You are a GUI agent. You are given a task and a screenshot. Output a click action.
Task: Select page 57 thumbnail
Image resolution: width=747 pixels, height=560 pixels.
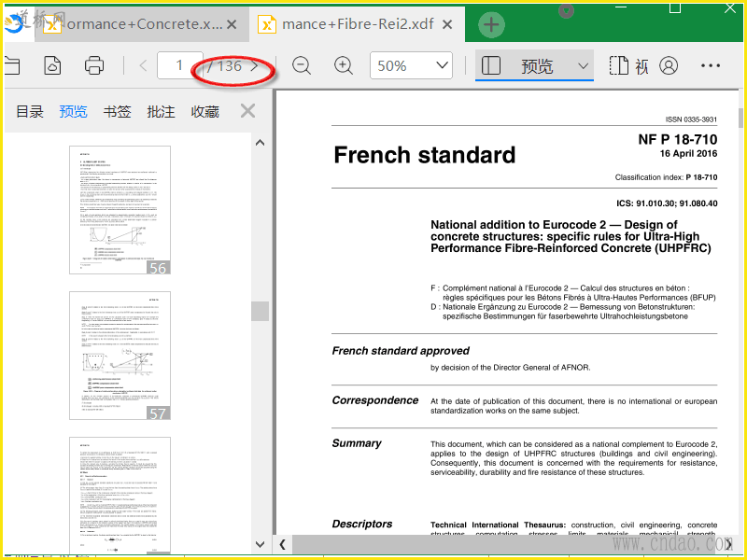(x=120, y=356)
